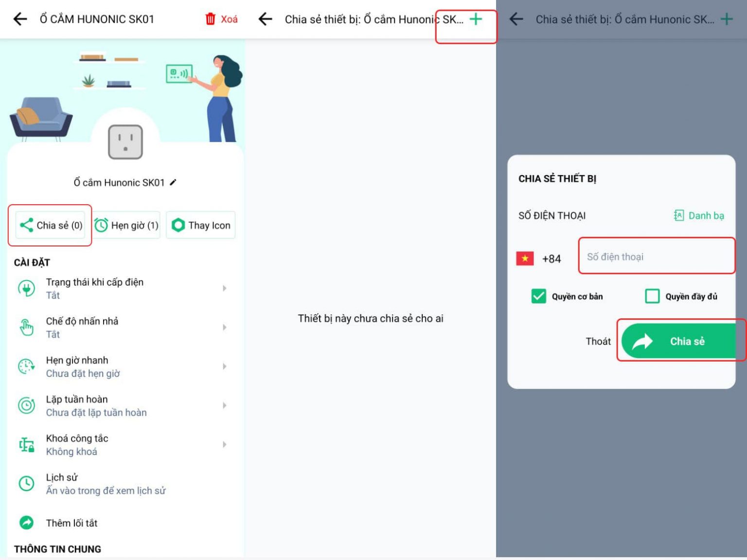The width and height of the screenshot is (747, 560).
Task: Select the +84 country code
Action: (x=551, y=259)
